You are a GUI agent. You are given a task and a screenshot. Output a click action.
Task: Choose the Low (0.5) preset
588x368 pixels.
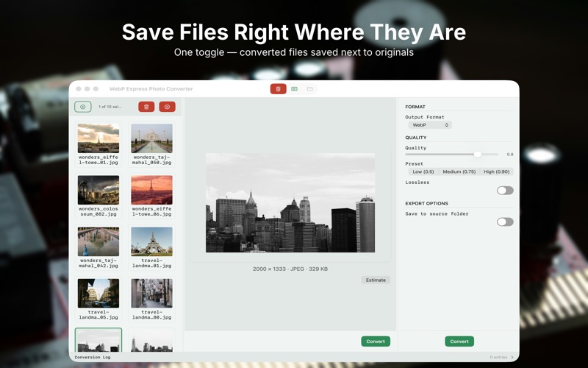click(423, 171)
